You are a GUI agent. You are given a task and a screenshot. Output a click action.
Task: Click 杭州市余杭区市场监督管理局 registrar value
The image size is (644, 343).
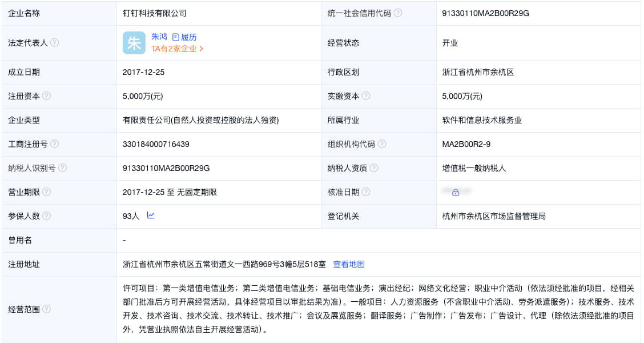(494, 216)
